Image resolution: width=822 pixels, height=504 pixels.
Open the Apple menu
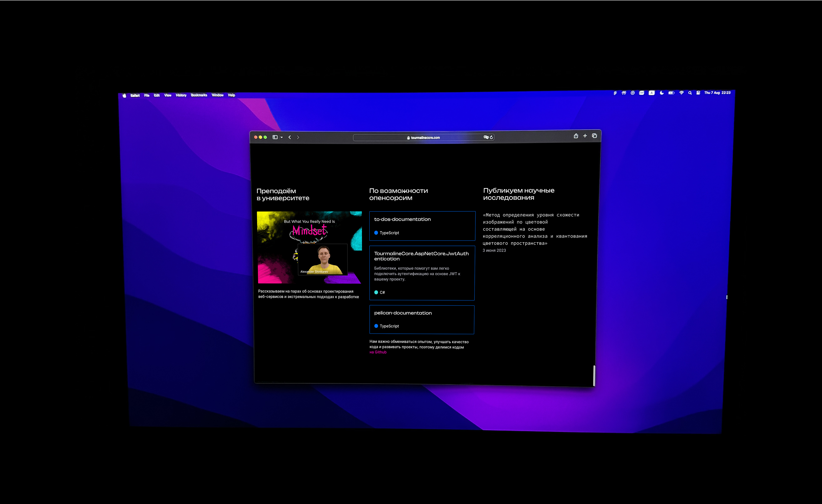point(124,96)
